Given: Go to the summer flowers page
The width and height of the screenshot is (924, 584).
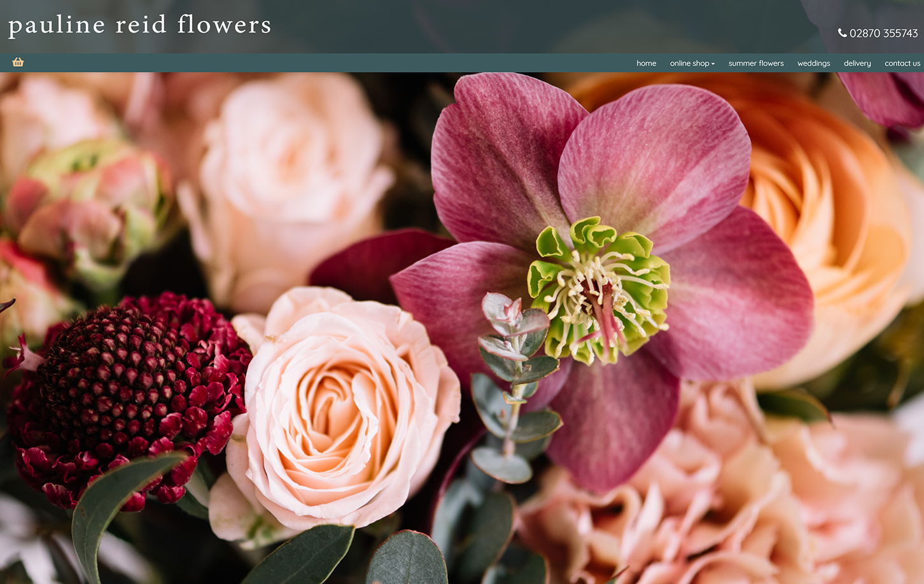Looking at the screenshot, I should pyautogui.click(x=755, y=63).
